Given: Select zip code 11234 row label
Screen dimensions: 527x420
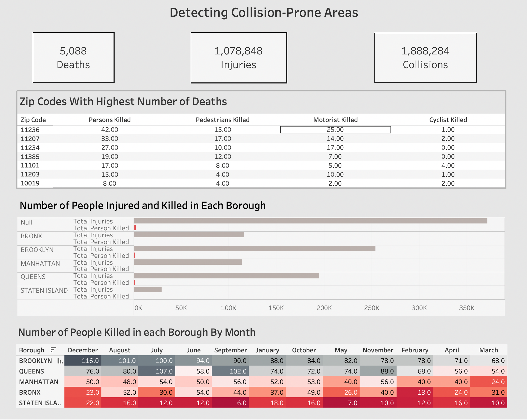Looking at the screenshot, I should click(30, 148).
